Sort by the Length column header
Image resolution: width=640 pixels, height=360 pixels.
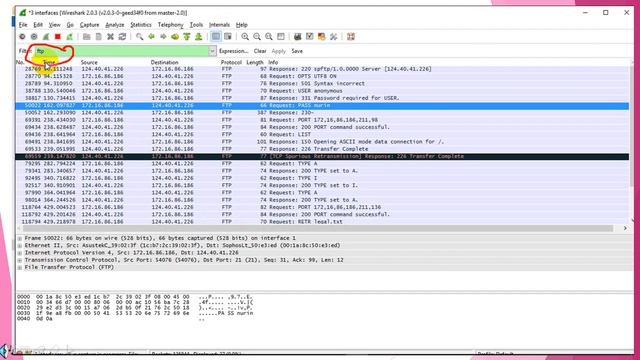point(255,62)
